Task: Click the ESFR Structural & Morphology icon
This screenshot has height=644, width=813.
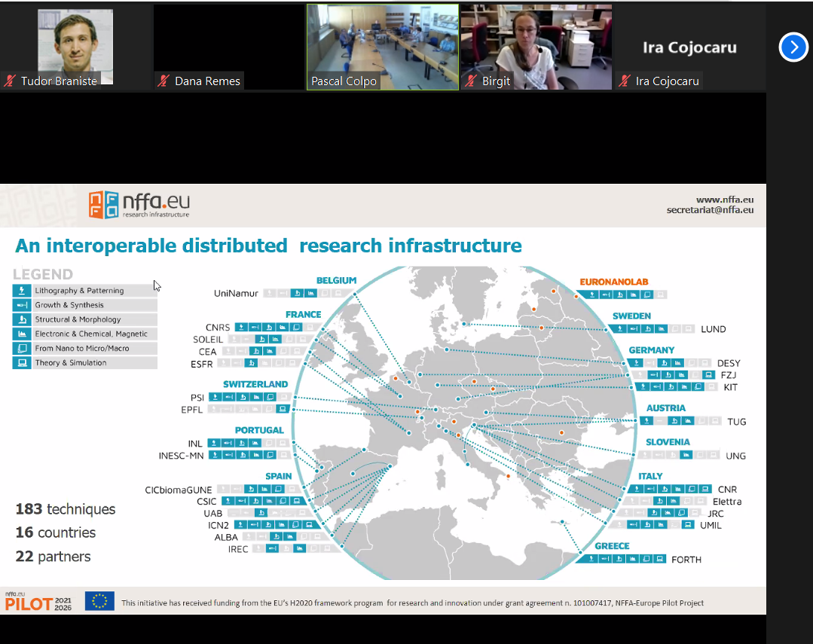Action: coord(252,363)
